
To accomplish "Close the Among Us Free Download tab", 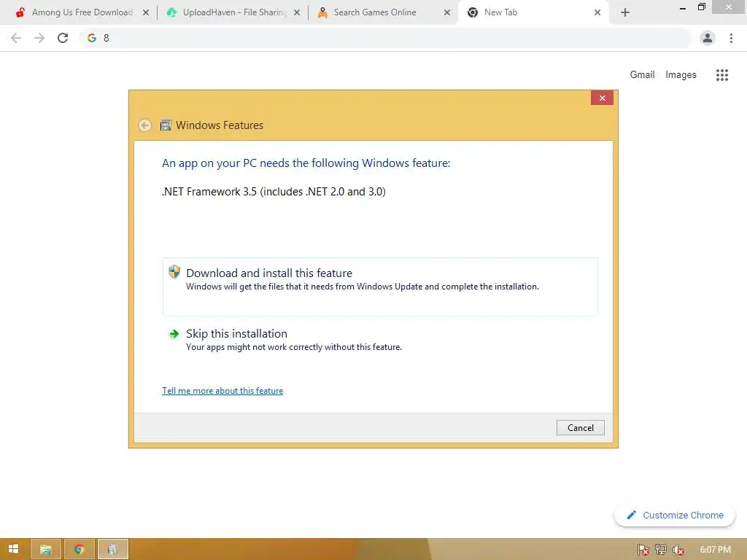I will tap(146, 12).
